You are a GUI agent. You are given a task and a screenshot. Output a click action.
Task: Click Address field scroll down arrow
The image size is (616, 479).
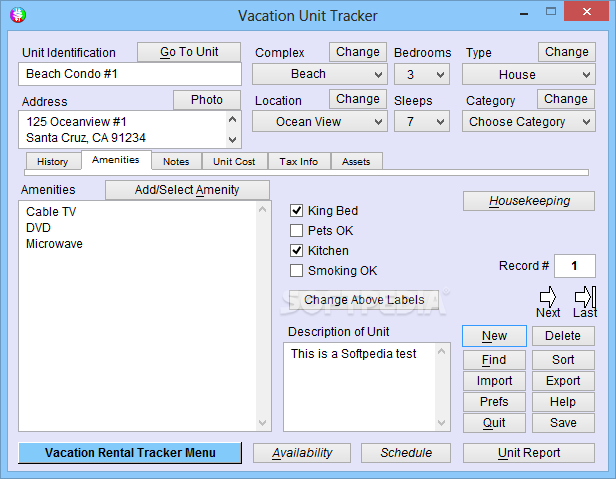233,140
